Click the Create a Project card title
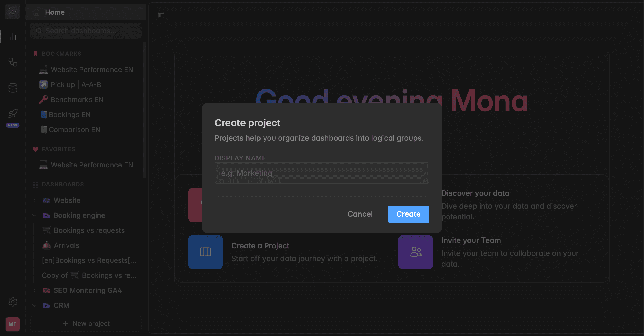The image size is (644, 336). [x=260, y=246]
